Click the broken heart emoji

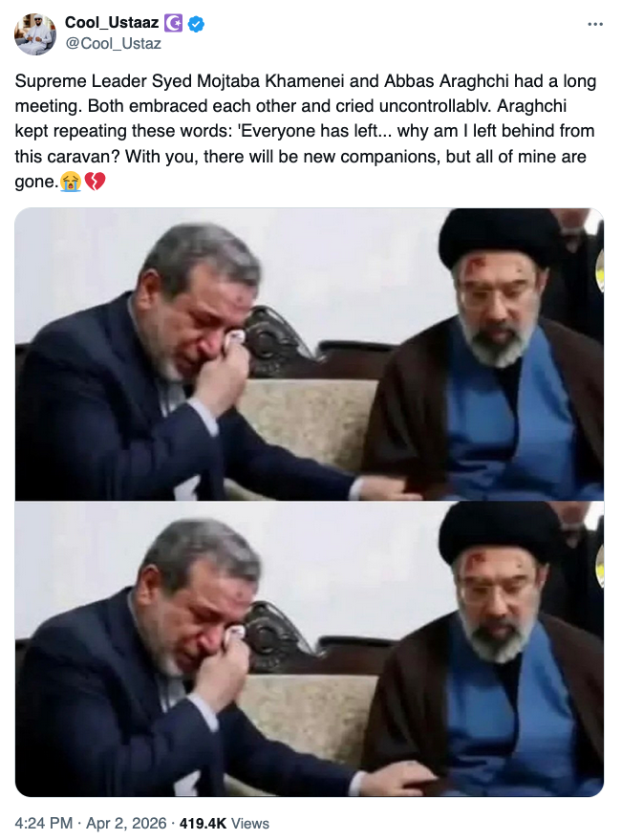point(95,182)
